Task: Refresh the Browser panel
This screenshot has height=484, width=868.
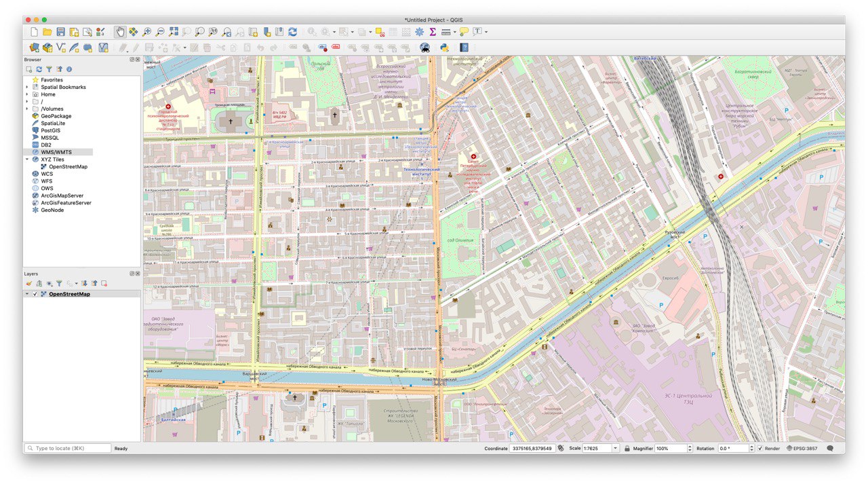Action: 39,69
